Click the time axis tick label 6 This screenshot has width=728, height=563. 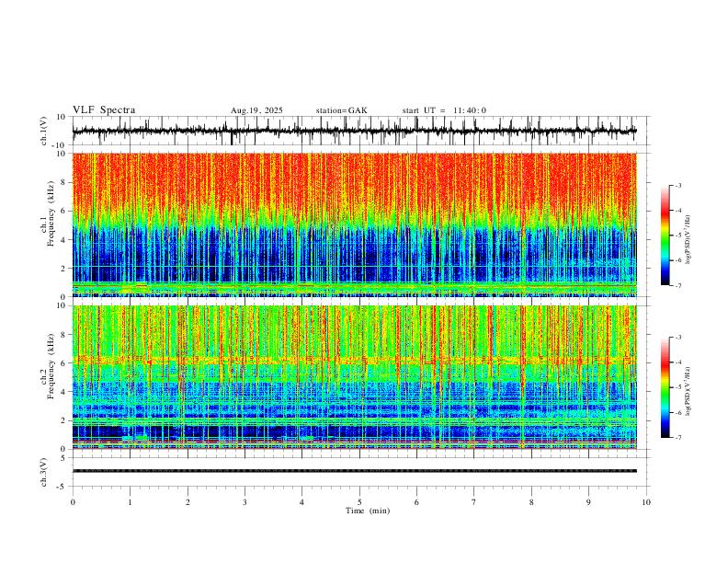click(417, 502)
